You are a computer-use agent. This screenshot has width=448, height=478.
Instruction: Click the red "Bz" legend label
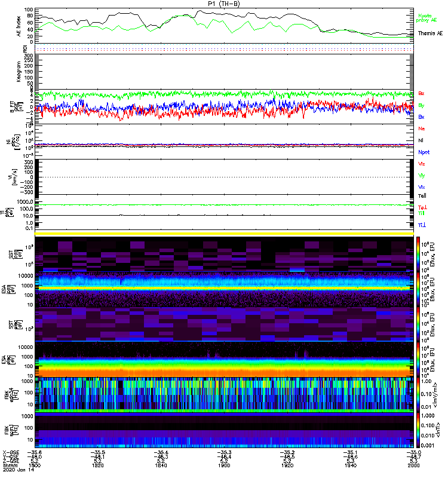[x=421, y=93]
